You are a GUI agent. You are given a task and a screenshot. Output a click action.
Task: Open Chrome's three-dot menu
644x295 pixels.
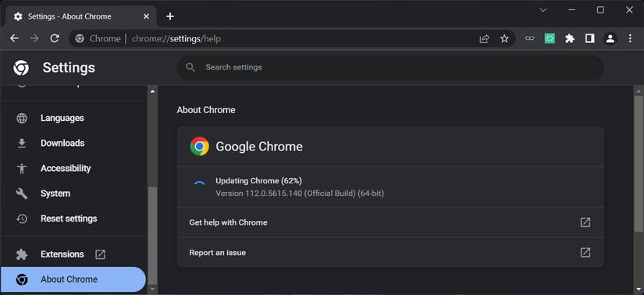[x=630, y=38]
